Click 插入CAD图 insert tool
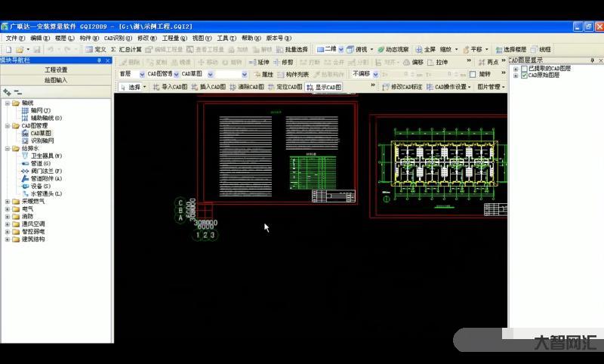The image size is (604, 364). pos(208,87)
